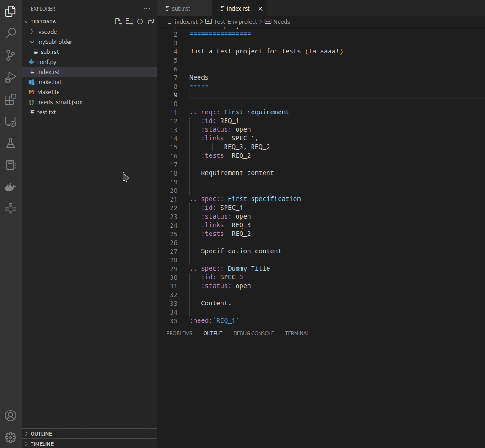The width and height of the screenshot is (485, 448).
Task: Click 'Specification content' on line 27
Action: tap(241, 251)
